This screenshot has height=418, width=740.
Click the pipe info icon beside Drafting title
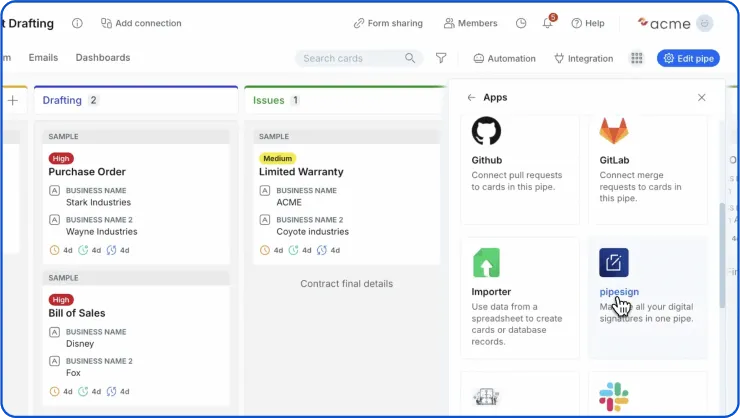(x=77, y=23)
